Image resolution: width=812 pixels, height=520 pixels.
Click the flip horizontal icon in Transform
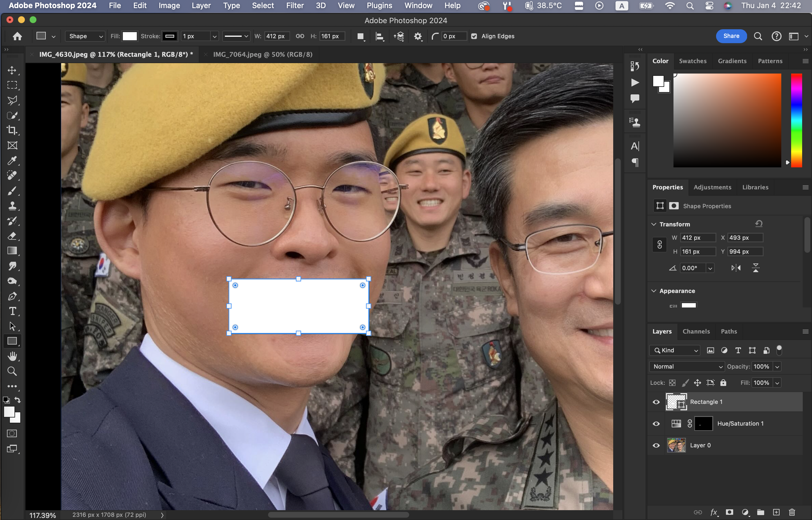(x=736, y=268)
